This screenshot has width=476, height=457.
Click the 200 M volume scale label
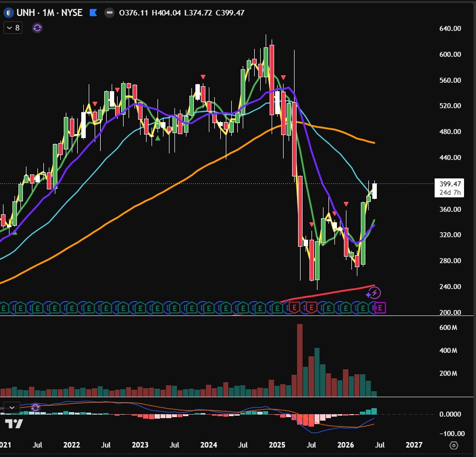448,373
